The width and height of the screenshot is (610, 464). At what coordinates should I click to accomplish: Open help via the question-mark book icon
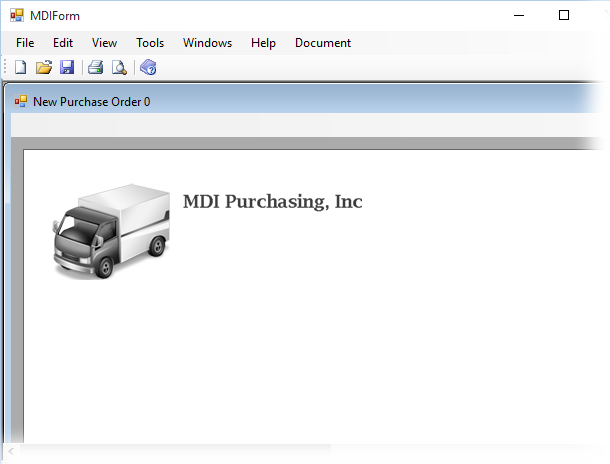(148, 67)
